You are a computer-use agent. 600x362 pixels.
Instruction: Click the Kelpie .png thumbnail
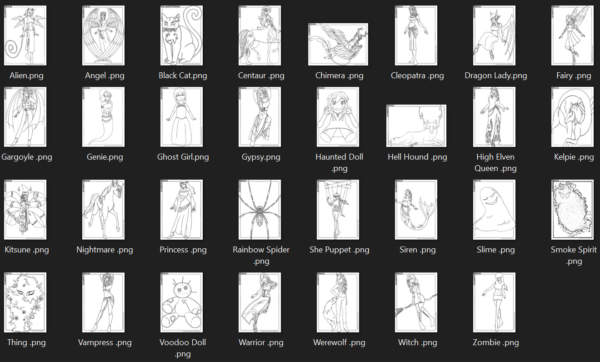coord(572,117)
